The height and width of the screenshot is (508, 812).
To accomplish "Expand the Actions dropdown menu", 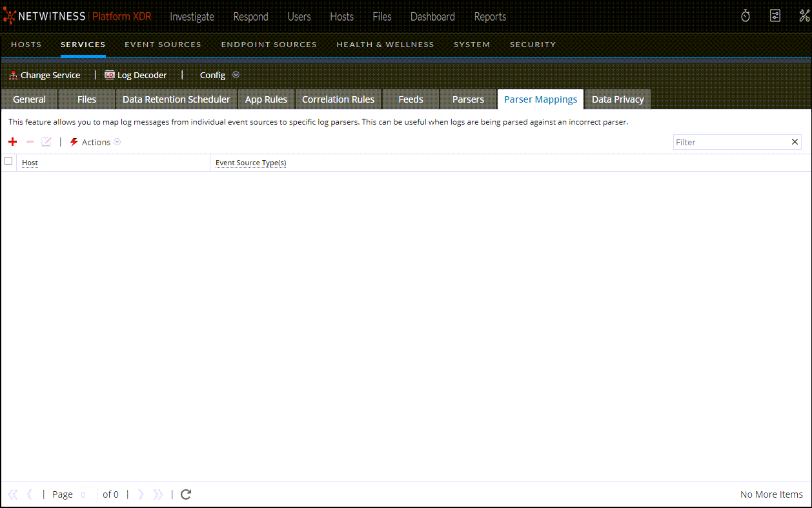I will [x=96, y=142].
